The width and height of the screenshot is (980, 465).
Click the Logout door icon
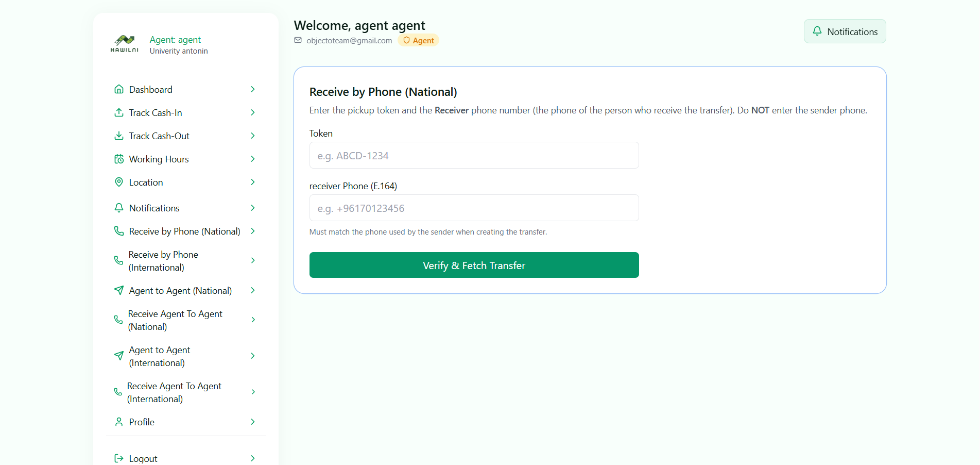point(119,458)
